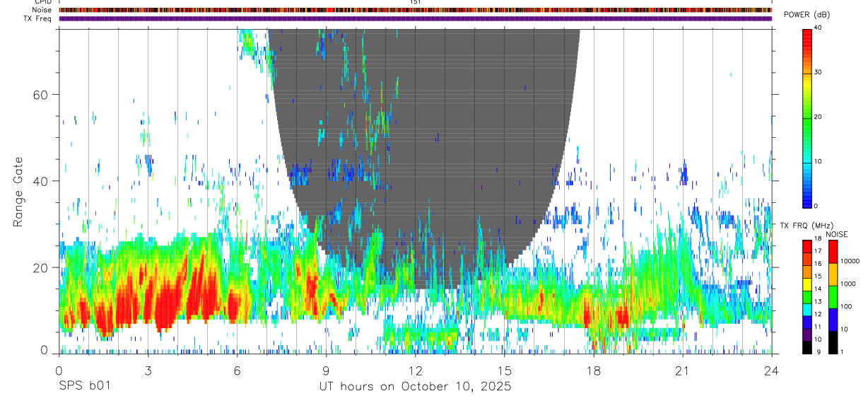868x401 pixels.
Task: Click the 100 label on the NOISE scale
Action: [845, 306]
